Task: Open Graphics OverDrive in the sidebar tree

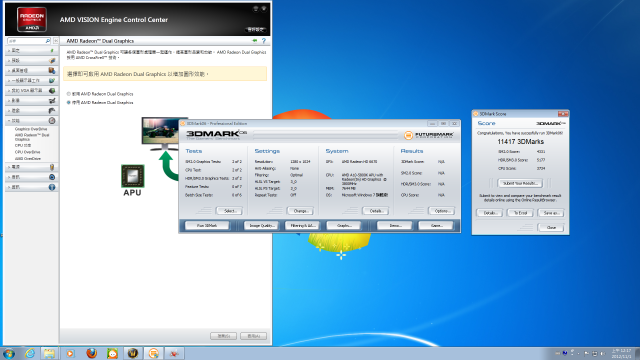Action: tap(31, 129)
